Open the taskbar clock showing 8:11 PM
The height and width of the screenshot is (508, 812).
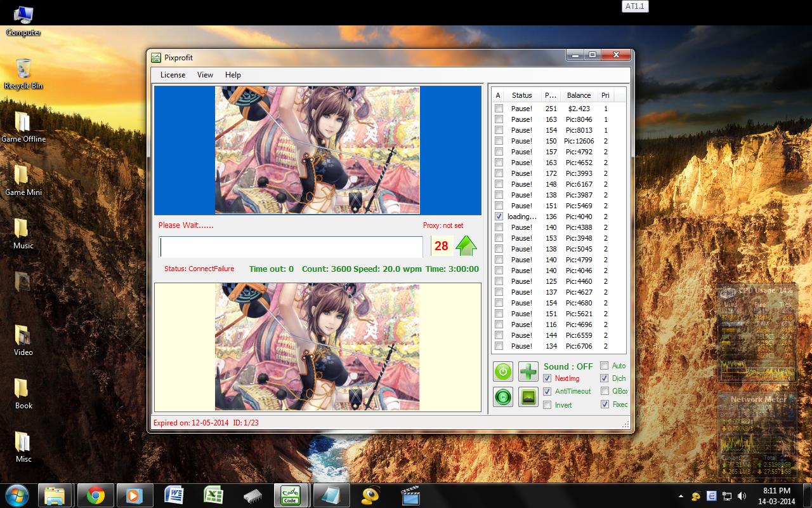tap(776, 496)
